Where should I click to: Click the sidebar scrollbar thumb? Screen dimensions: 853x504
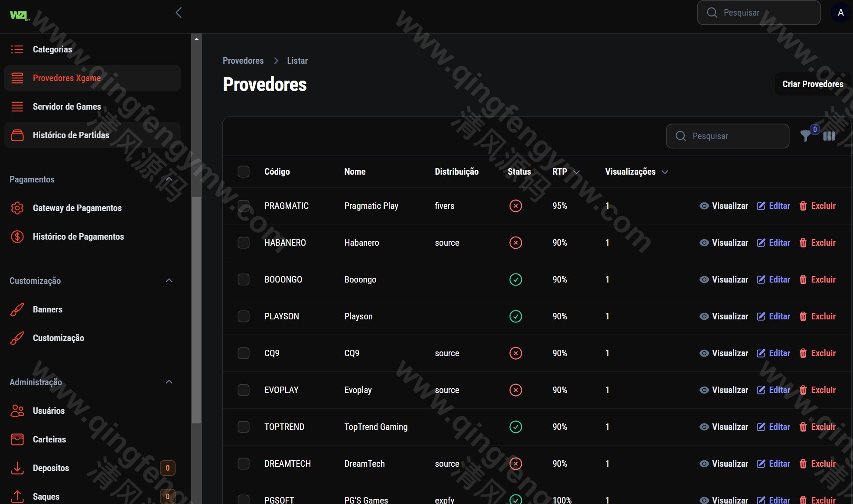point(196,310)
